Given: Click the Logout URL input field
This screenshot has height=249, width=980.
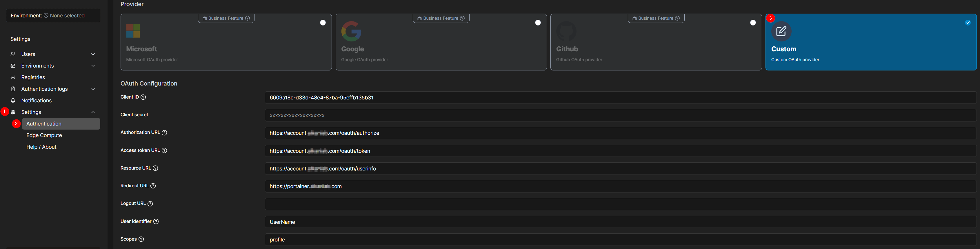Looking at the screenshot, I should (620, 204).
